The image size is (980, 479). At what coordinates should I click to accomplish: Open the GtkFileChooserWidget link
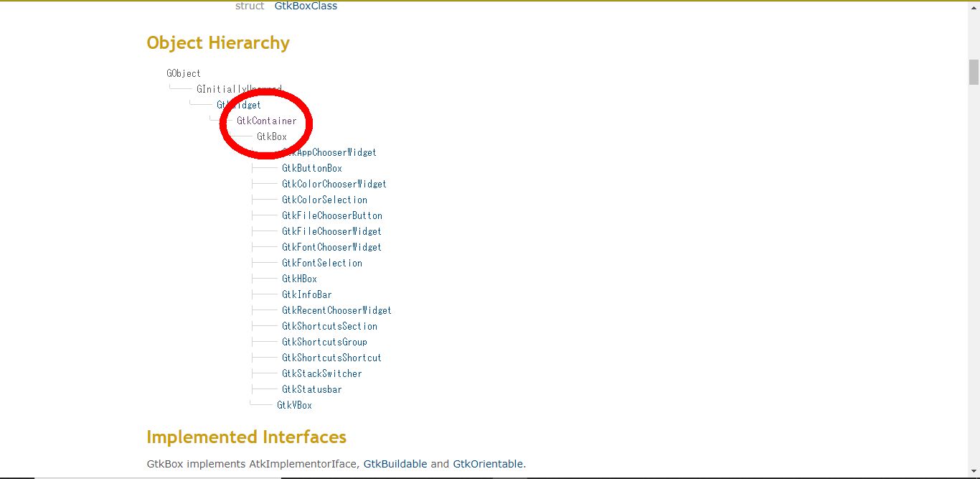(x=332, y=231)
